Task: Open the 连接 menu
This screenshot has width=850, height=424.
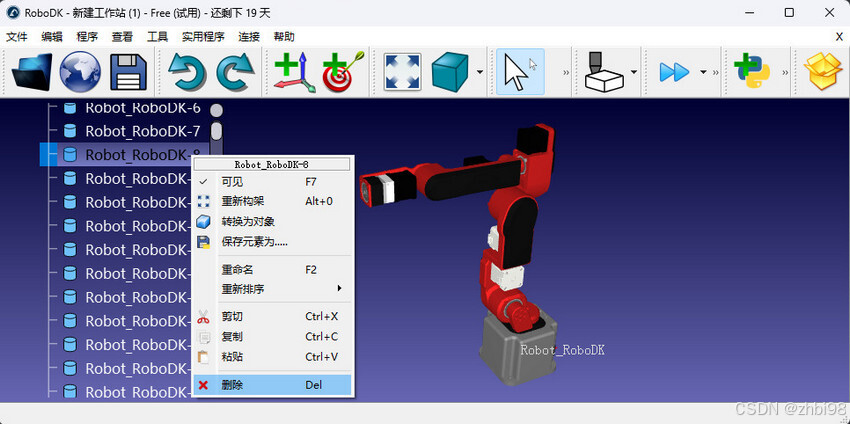Action: click(249, 37)
